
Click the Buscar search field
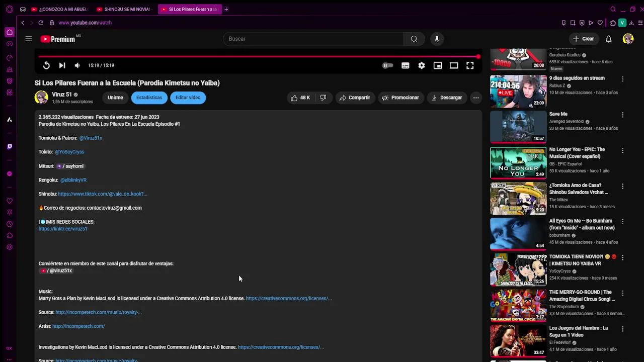(x=314, y=39)
